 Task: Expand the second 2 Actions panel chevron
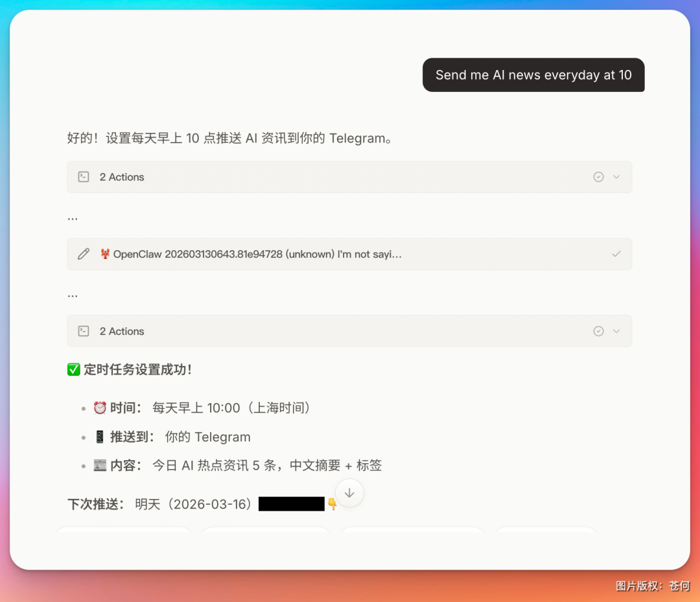[616, 330]
